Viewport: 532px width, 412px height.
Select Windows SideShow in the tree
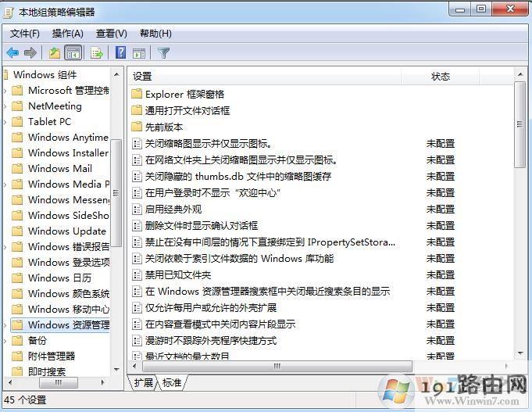(x=68, y=215)
